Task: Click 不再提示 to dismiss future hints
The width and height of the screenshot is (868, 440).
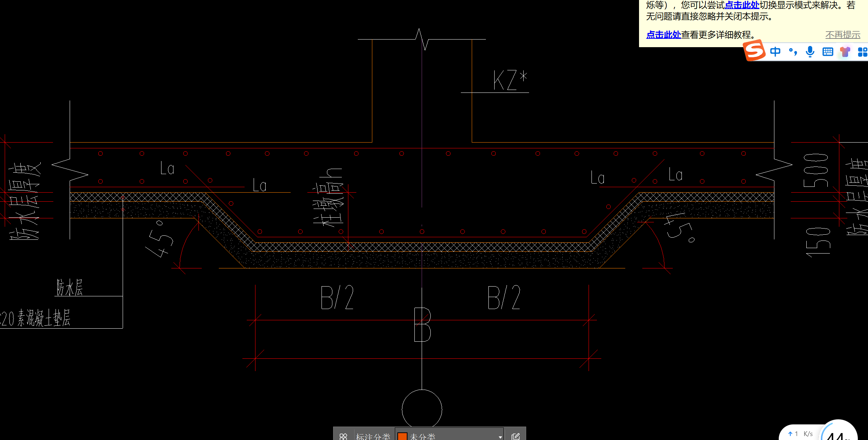Action: (x=843, y=35)
